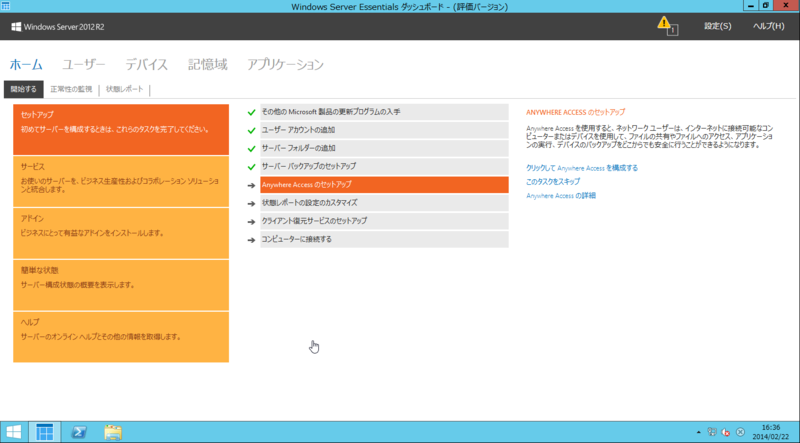
Task: Select task コンピューターに接続する
Action: click(x=384, y=239)
